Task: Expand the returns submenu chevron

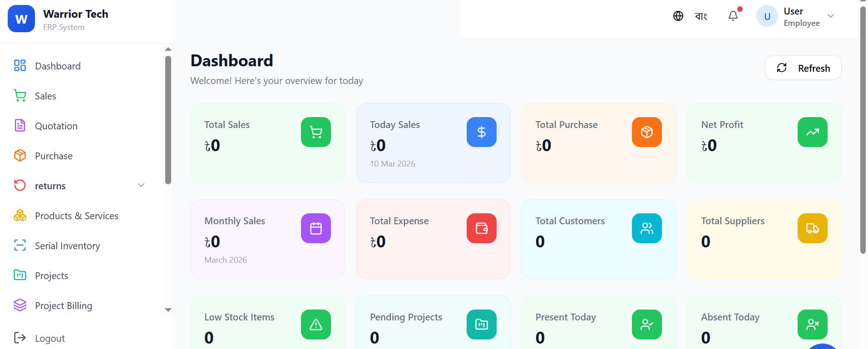Action: pos(141,185)
